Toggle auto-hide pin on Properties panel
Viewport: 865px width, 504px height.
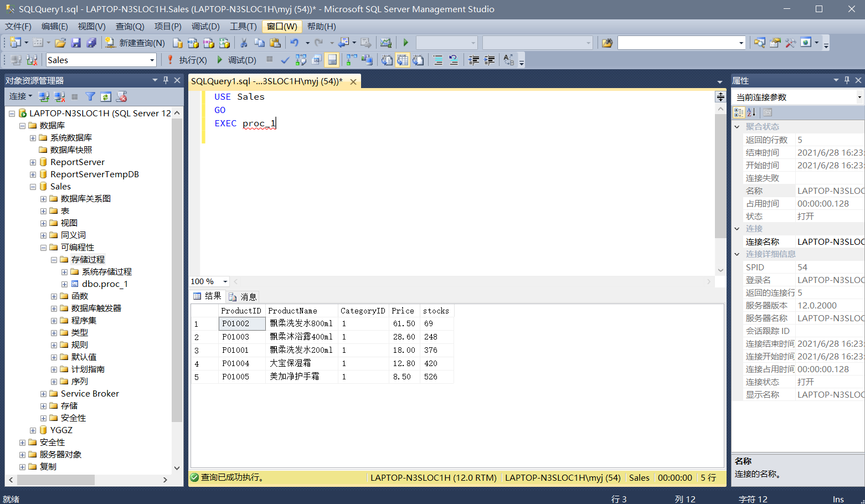(847, 80)
